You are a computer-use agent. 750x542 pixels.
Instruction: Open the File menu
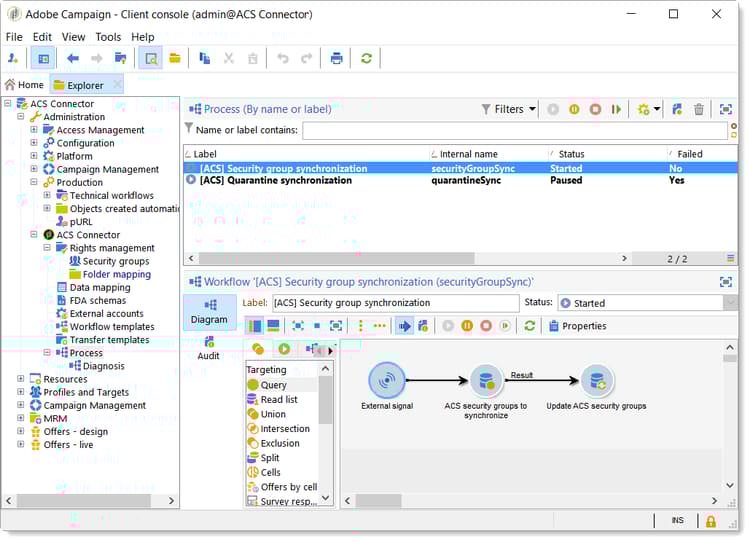coord(14,37)
